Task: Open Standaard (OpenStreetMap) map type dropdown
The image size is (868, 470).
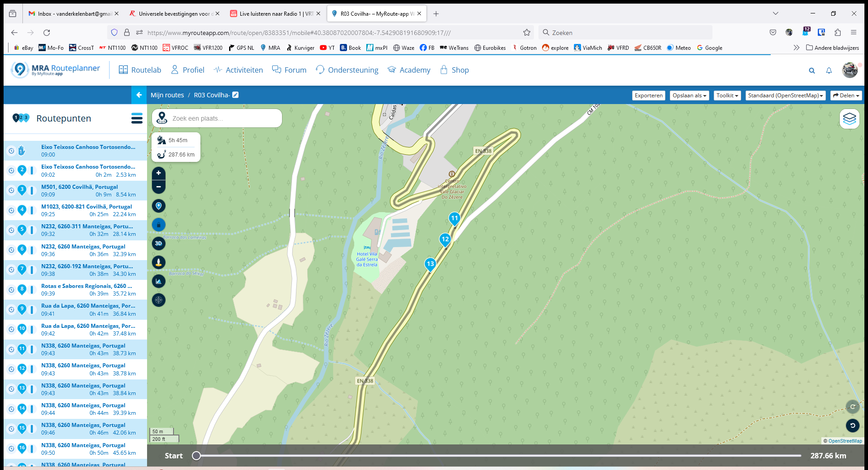Action: pyautogui.click(x=786, y=96)
